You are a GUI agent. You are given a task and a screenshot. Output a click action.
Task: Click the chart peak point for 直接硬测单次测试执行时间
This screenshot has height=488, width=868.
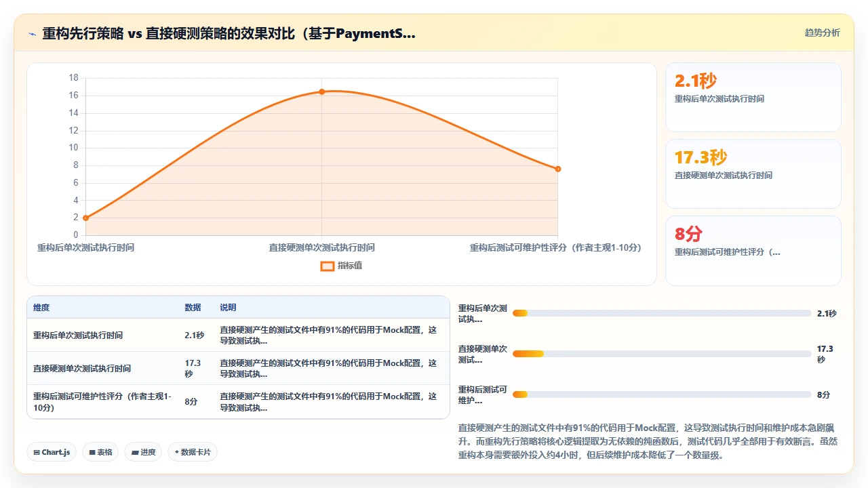pyautogui.click(x=321, y=91)
